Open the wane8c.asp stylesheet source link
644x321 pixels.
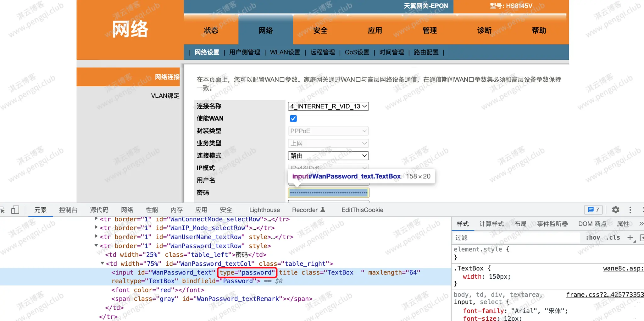tap(623, 269)
